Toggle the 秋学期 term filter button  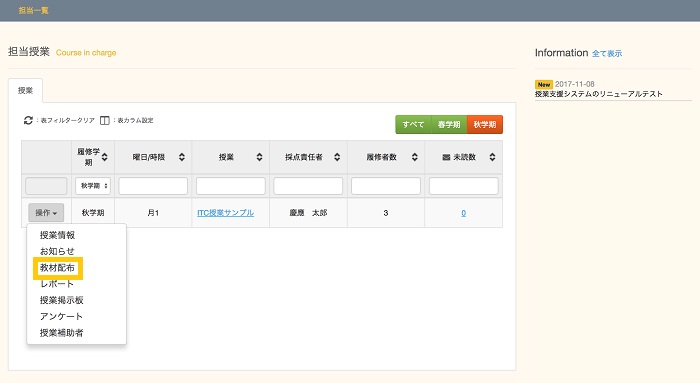[x=485, y=125]
